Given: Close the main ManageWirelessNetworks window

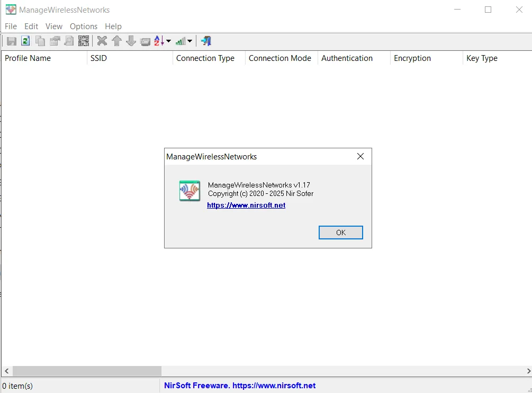Looking at the screenshot, I should point(519,10).
